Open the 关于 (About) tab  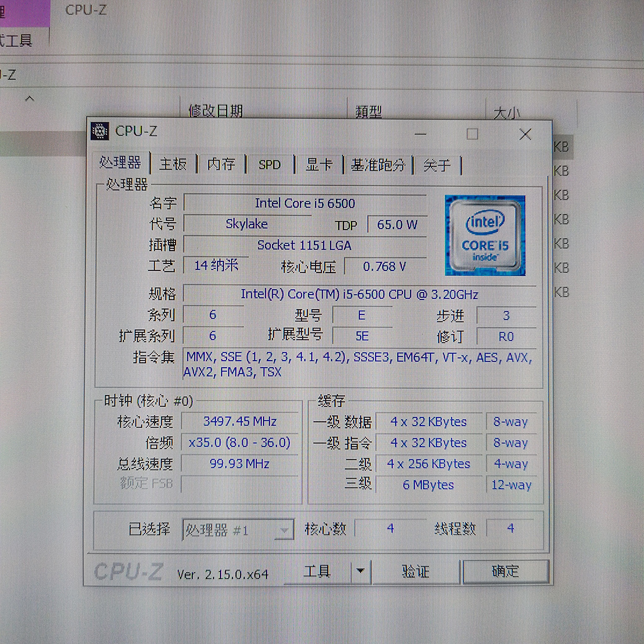click(x=437, y=165)
